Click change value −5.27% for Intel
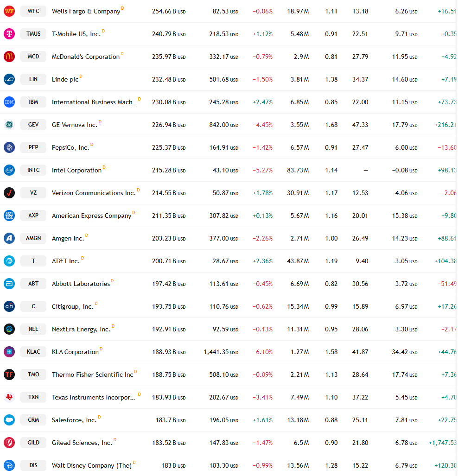 tap(263, 170)
